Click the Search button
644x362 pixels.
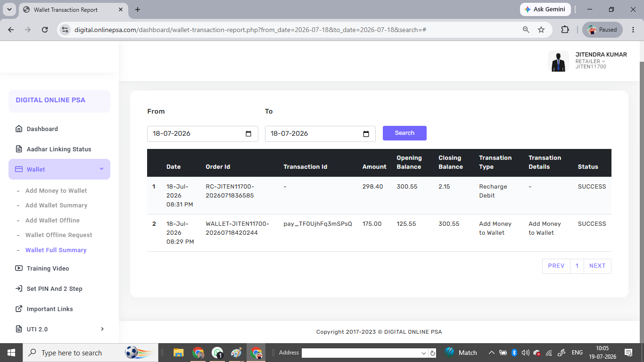click(x=405, y=133)
